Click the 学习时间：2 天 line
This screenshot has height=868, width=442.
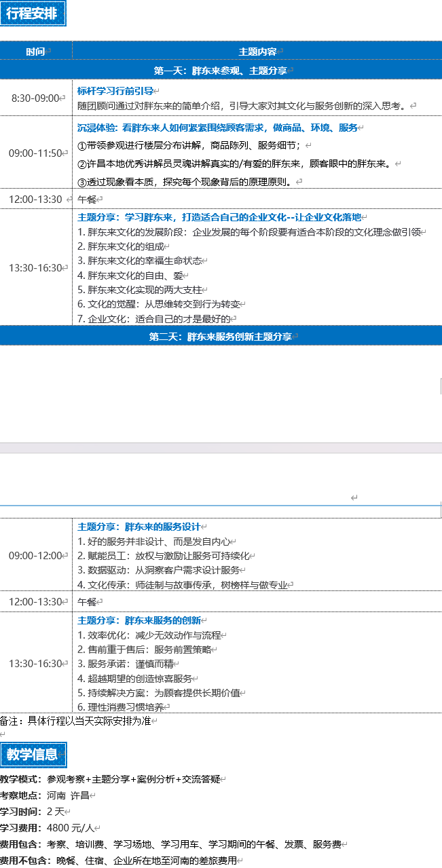33,812
